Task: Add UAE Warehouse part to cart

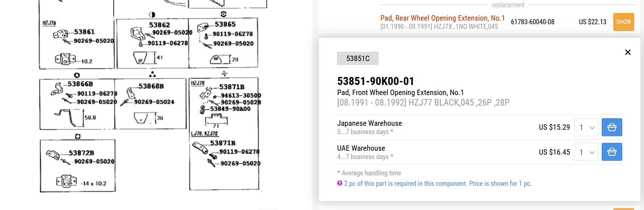Action: [x=611, y=152]
